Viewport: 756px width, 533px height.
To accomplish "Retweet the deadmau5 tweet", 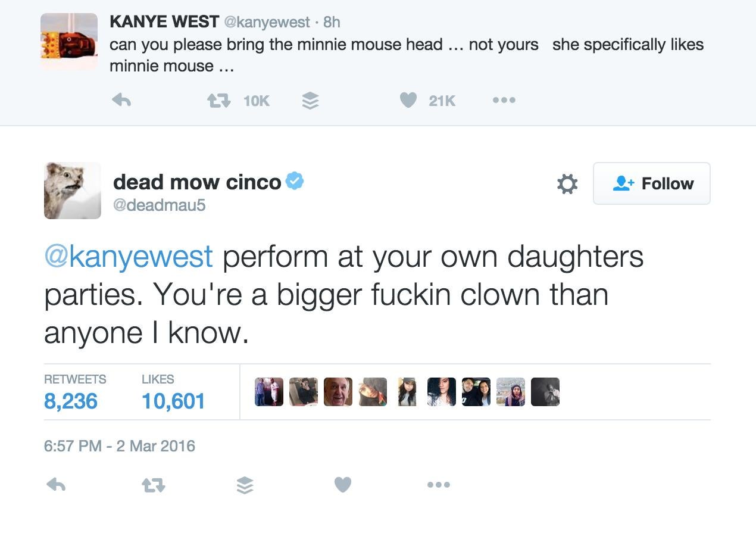I will pos(153,485).
